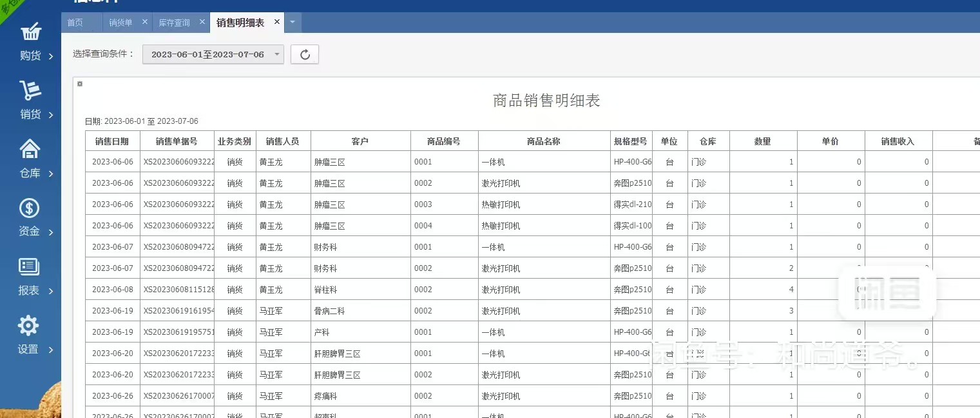980x418 pixels.
Task: Close the 销售明细表 tab
Action: click(x=277, y=22)
